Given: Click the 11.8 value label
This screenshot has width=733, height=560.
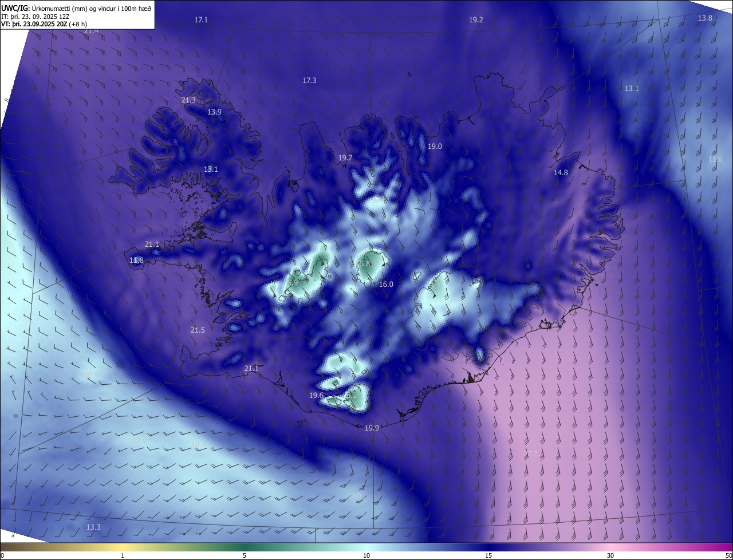Looking at the screenshot, I should point(136,261).
